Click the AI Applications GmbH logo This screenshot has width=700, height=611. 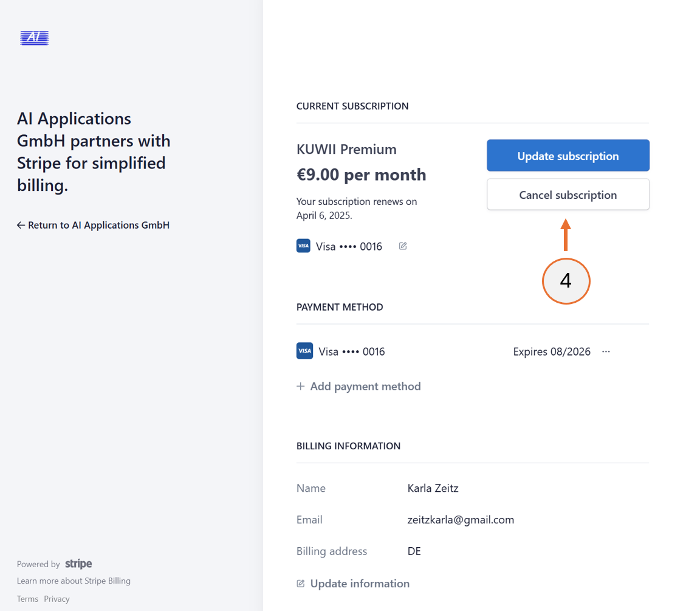click(34, 38)
